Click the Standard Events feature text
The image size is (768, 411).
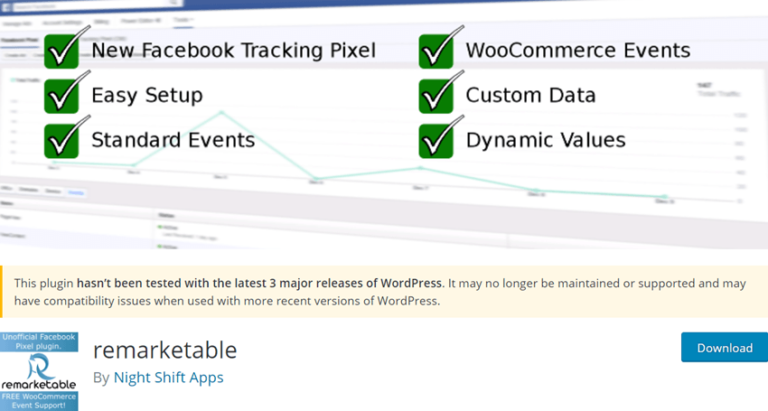coord(173,140)
